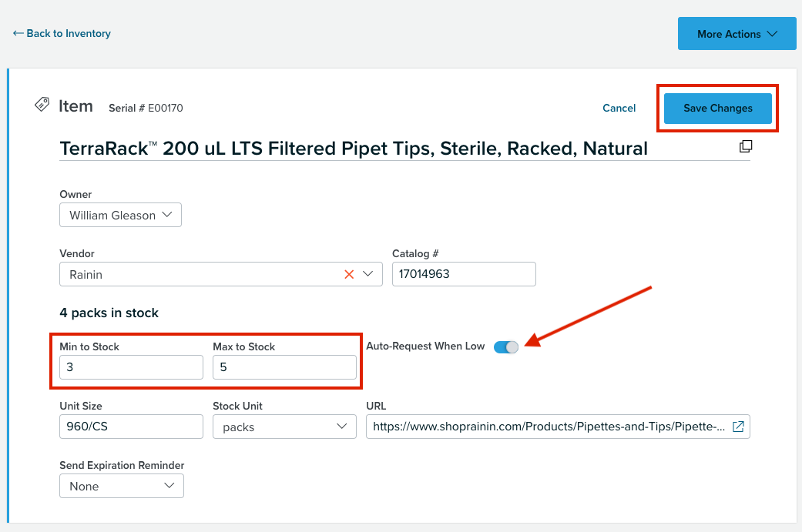The width and height of the screenshot is (802, 532).
Task: Open Send Expiration Reminder dropdown
Action: [x=122, y=486]
